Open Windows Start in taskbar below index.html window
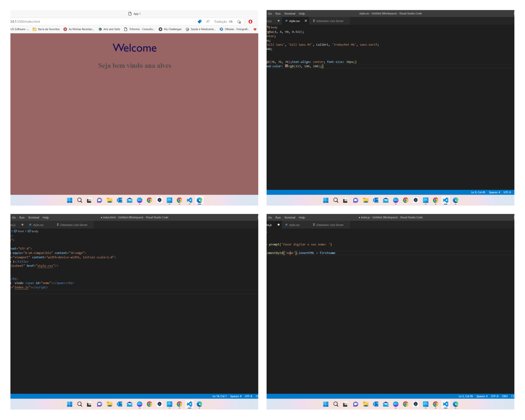Screen dimensions: 525x420 (x=70, y=404)
